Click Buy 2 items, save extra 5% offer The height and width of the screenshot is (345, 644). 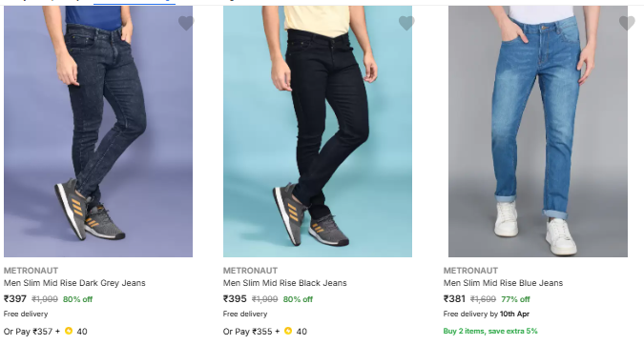[490, 331]
